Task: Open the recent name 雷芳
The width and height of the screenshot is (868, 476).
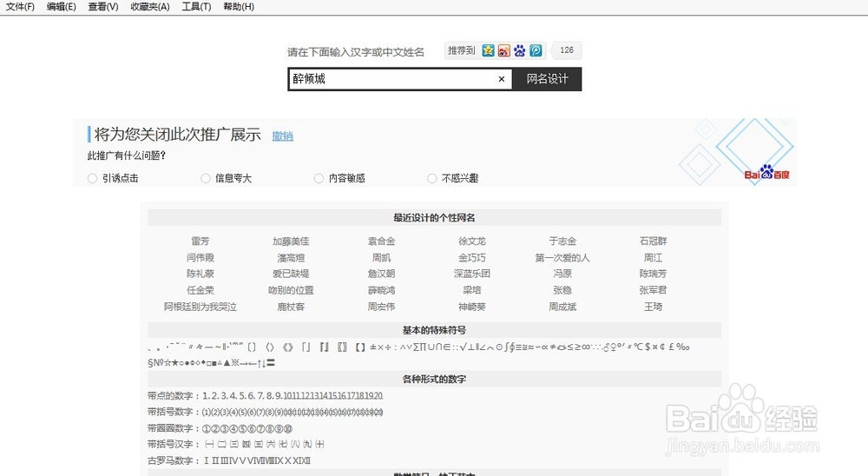Action: (201, 241)
